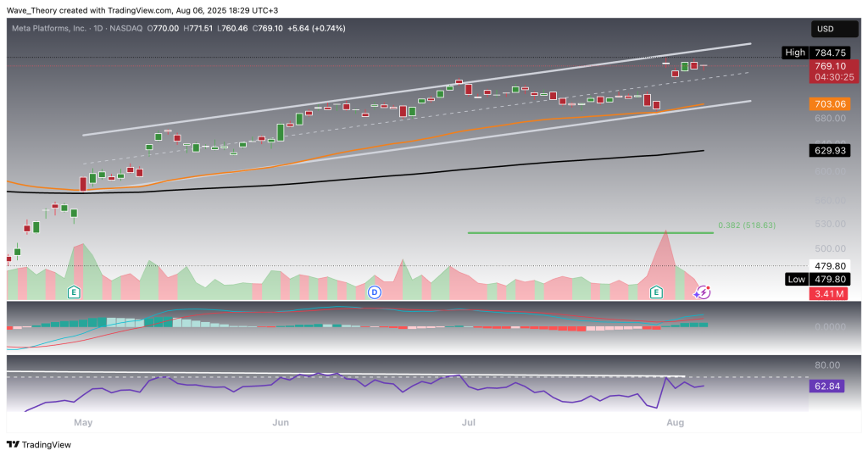Viewport: 868px width, 456px height.
Task: Click the Jul label on time axis
Action: click(468, 422)
